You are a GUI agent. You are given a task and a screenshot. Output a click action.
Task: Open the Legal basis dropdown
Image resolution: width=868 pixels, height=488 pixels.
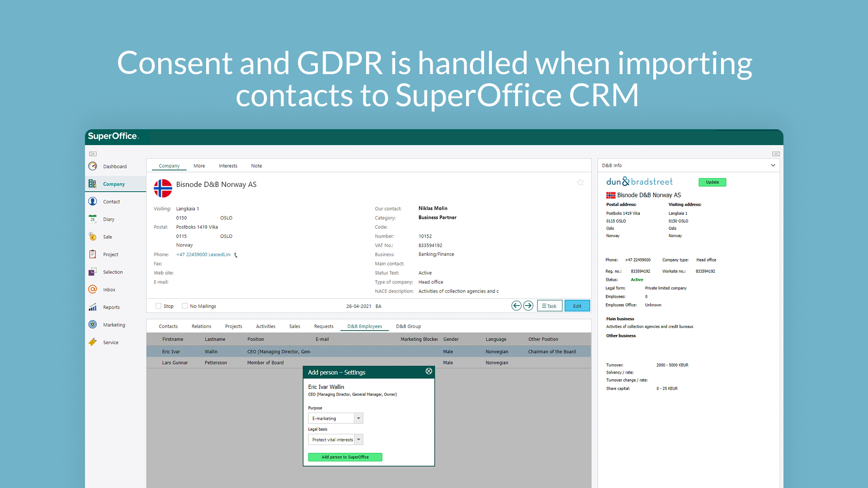pyautogui.click(x=359, y=440)
